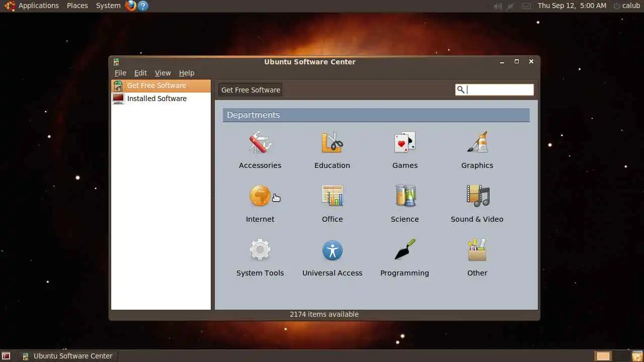644x362 pixels.
Task: Click the search magnifier icon
Action: (460, 89)
